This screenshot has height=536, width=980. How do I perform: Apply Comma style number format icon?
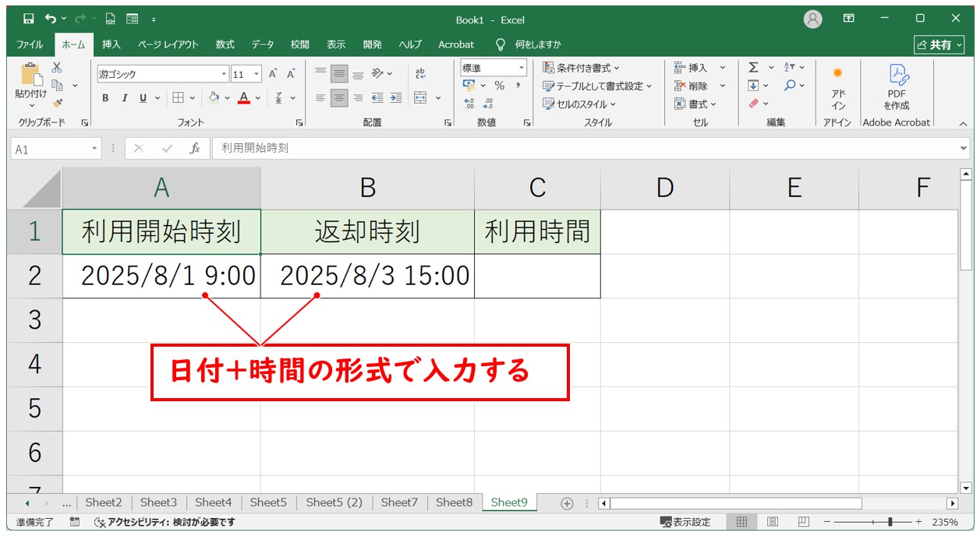click(518, 86)
